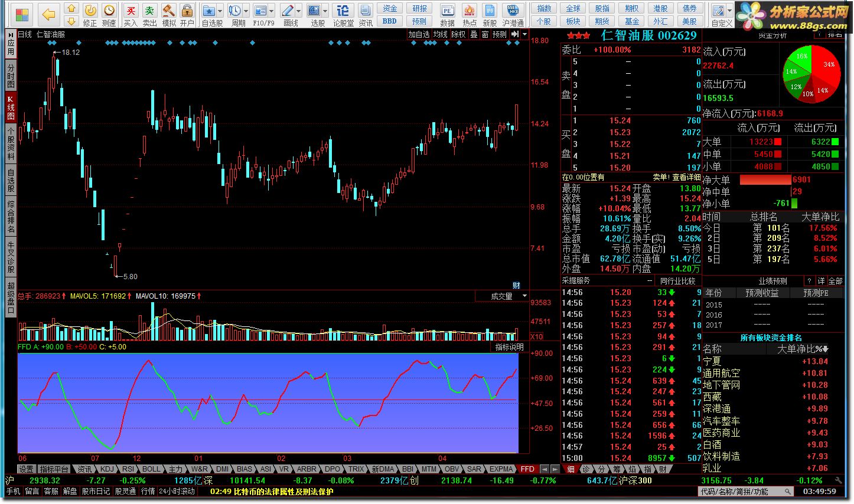Click the 指标说明 indicator description button

pos(509,347)
